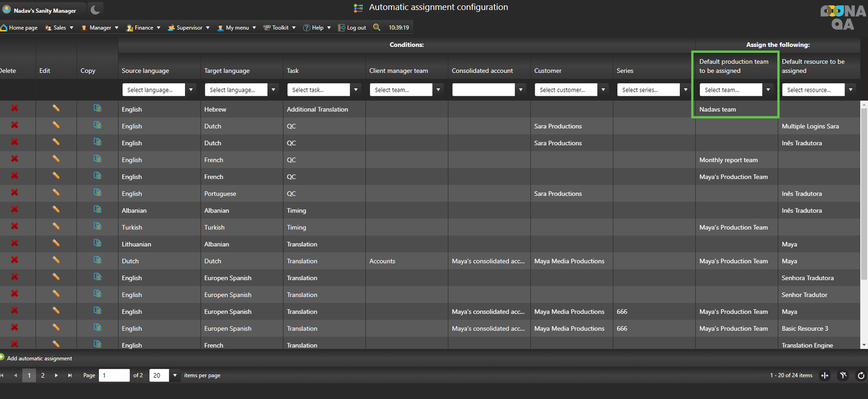Copy the Dutch to Dutch Translation row
The height and width of the screenshot is (399, 868).
click(x=97, y=260)
